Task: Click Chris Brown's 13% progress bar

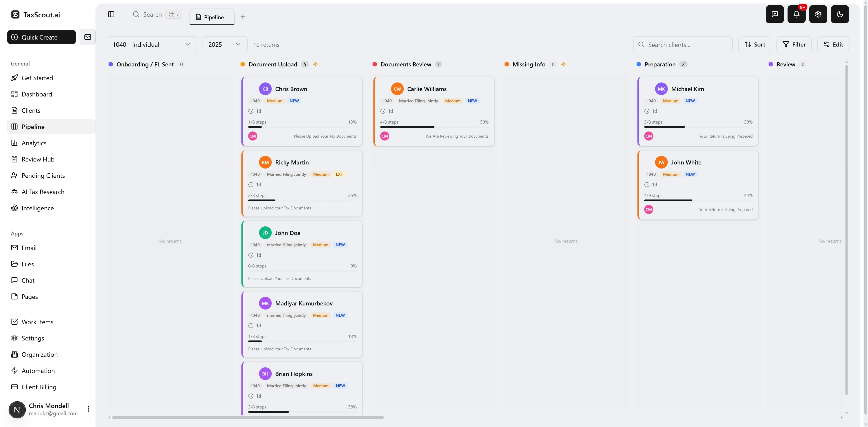Action: point(302,127)
